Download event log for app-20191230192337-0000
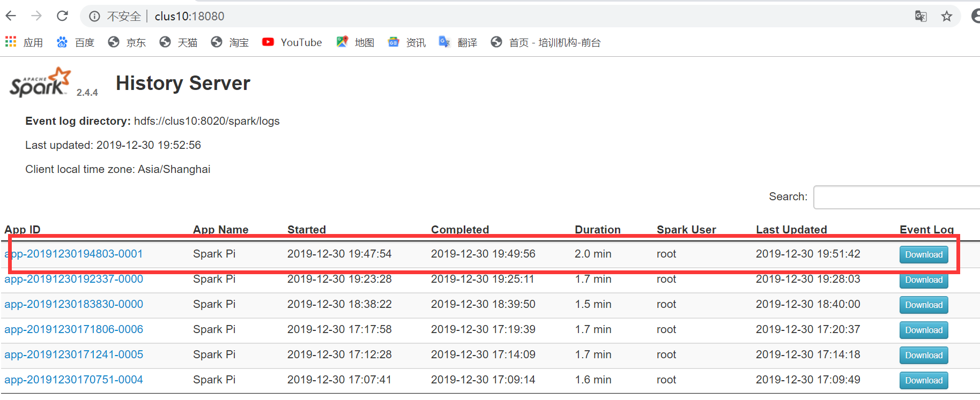 point(924,280)
